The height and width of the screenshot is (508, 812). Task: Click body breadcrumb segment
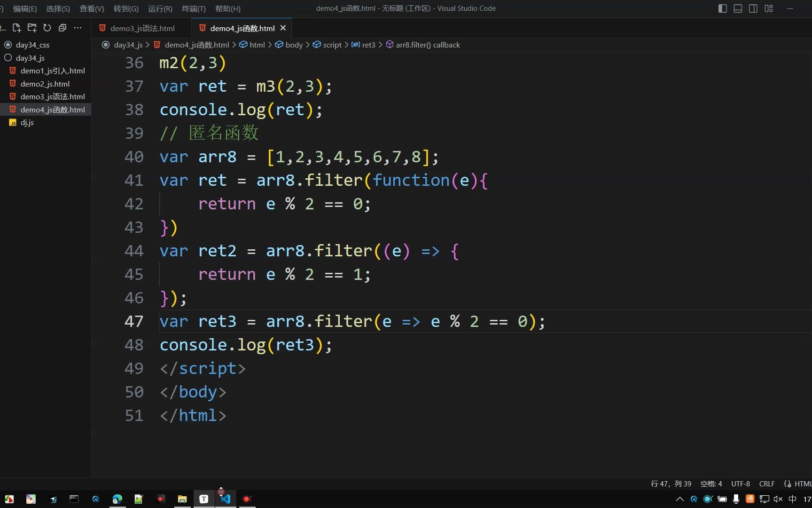tap(294, 45)
